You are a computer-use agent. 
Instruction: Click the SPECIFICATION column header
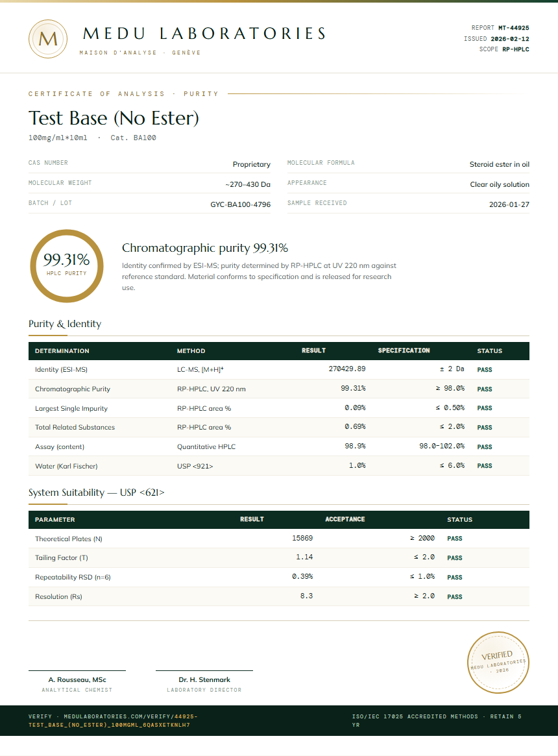coord(404,350)
